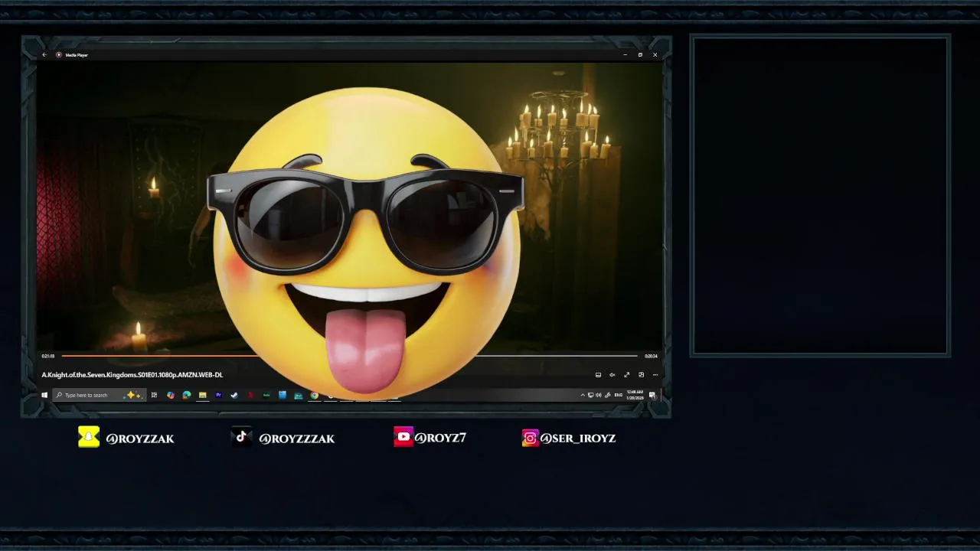Go back using Media Player back arrow
The image size is (980, 551).
point(44,54)
